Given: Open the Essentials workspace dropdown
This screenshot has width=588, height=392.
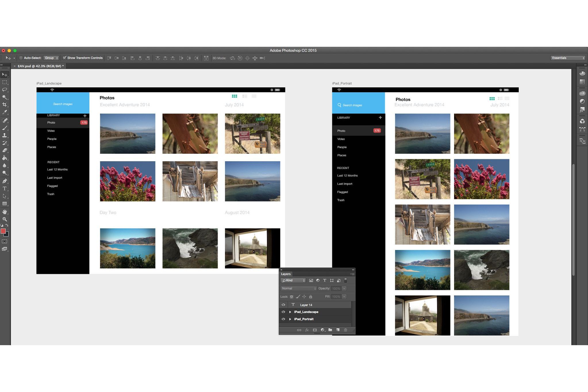Looking at the screenshot, I should click(568, 58).
